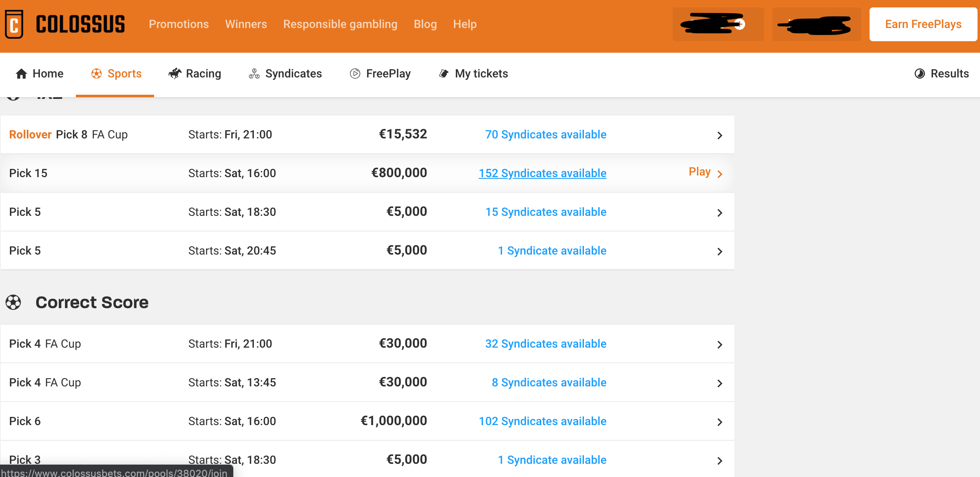Click the €1,000,000 prize amount
The height and width of the screenshot is (477, 980).
(394, 421)
